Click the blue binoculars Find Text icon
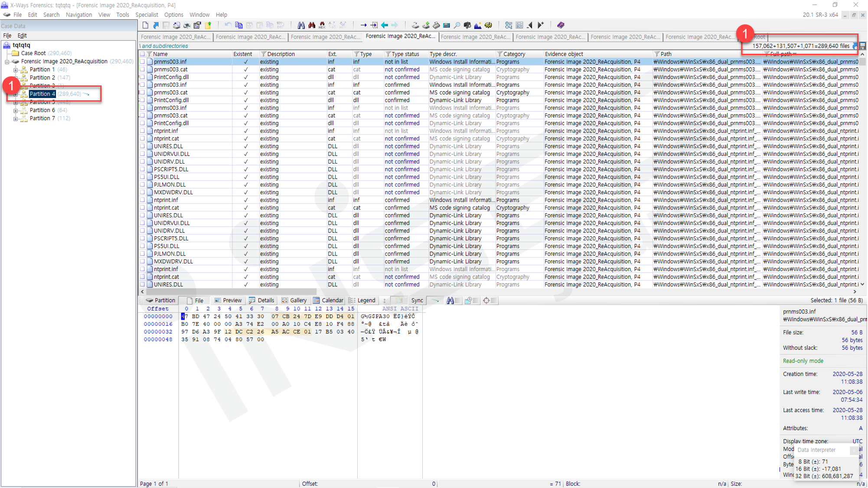Image resolution: width=868 pixels, height=488 pixels. coord(301,25)
